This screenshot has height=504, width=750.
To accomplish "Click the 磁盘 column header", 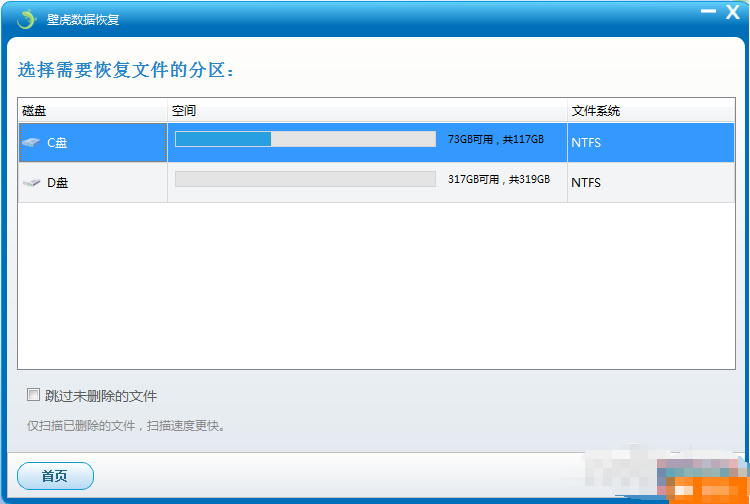I will [93, 111].
